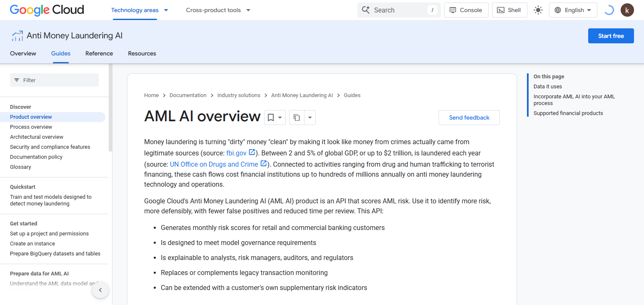644x305 pixels.
Task: Open the user account avatar 'k'
Action: click(x=627, y=10)
